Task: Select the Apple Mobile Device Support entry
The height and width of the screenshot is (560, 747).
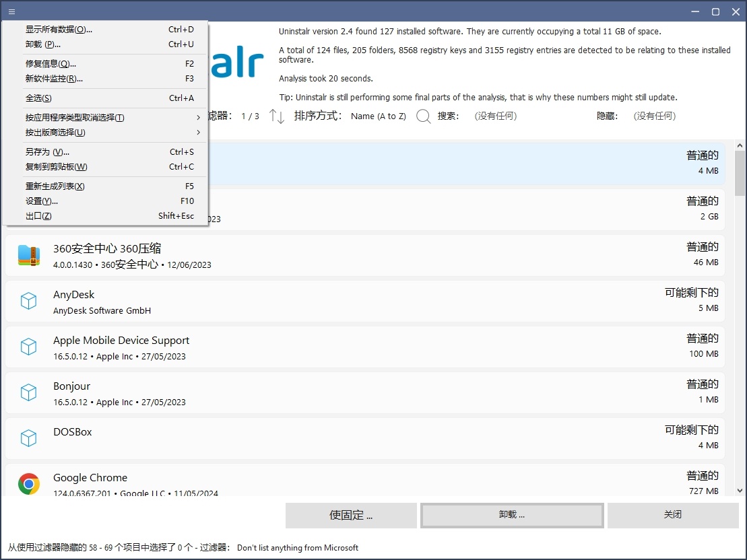Action: [365, 347]
